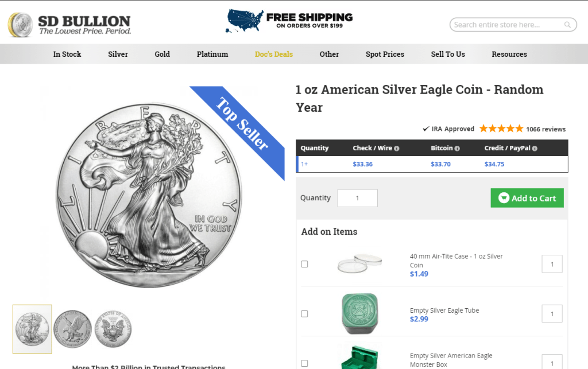This screenshot has width=588, height=369.
Task: Open the Silver navigation menu
Action: (118, 54)
